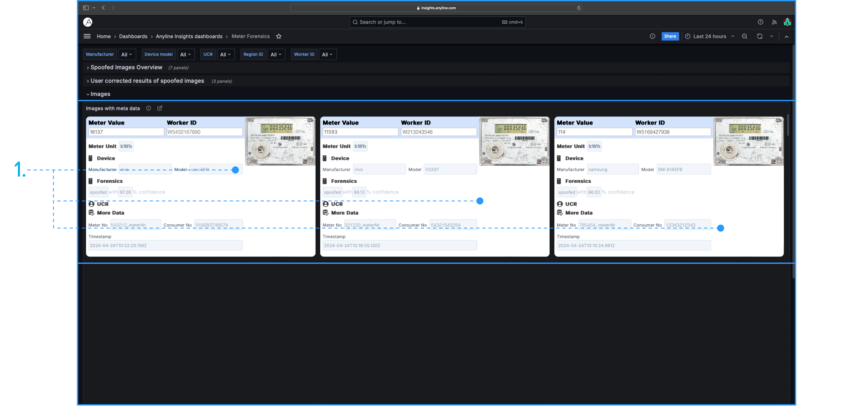
Task: Go to Dashboards breadcrumb
Action: [133, 36]
